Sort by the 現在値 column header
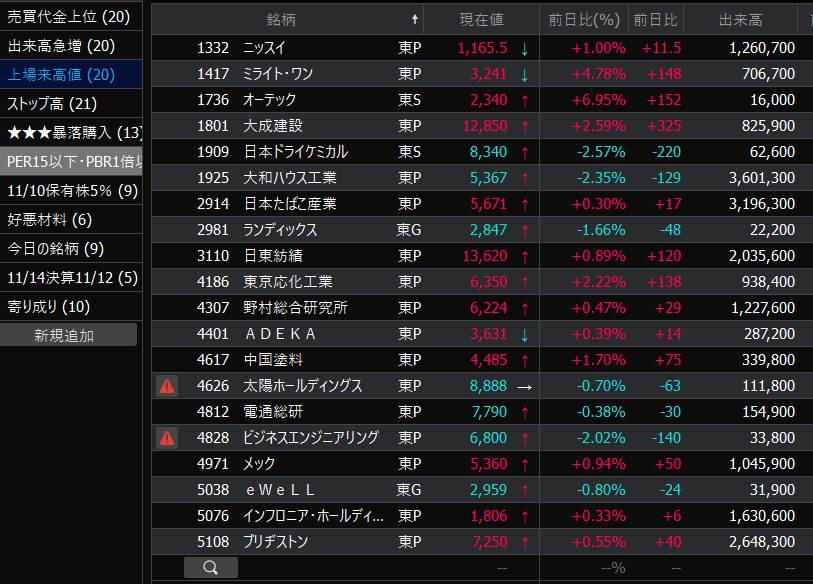The height and width of the screenshot is (584, 813). click(x=481, y=19)
